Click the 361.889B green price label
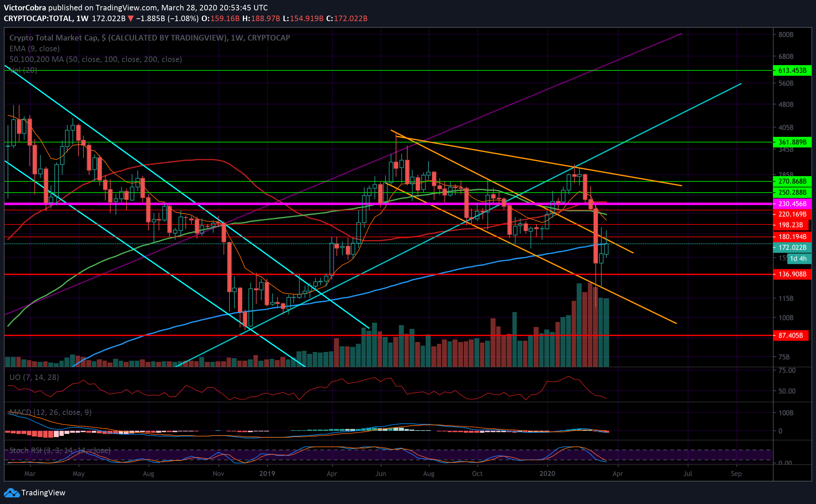Viewport: 816px width, 504px height. (792, 142)
